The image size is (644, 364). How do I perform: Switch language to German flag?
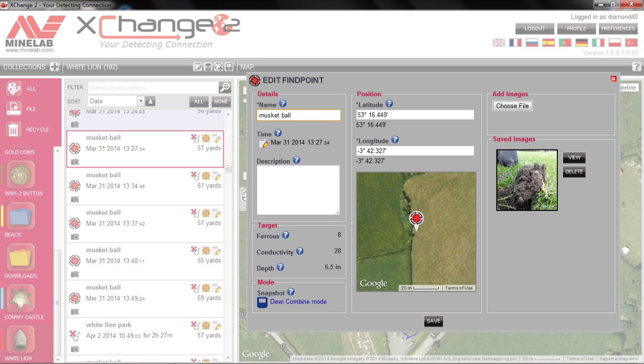(582, 43)
